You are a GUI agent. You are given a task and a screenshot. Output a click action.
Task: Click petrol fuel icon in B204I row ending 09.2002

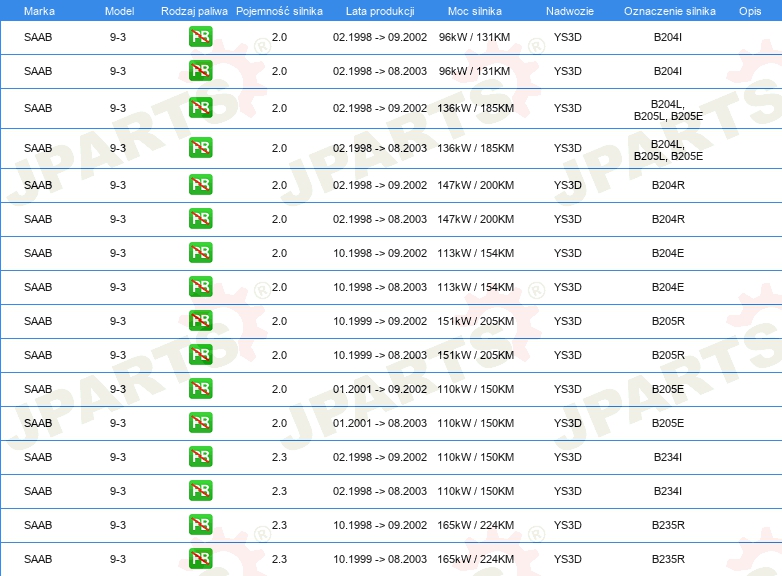pyautogui.click(x=200, y=37)
